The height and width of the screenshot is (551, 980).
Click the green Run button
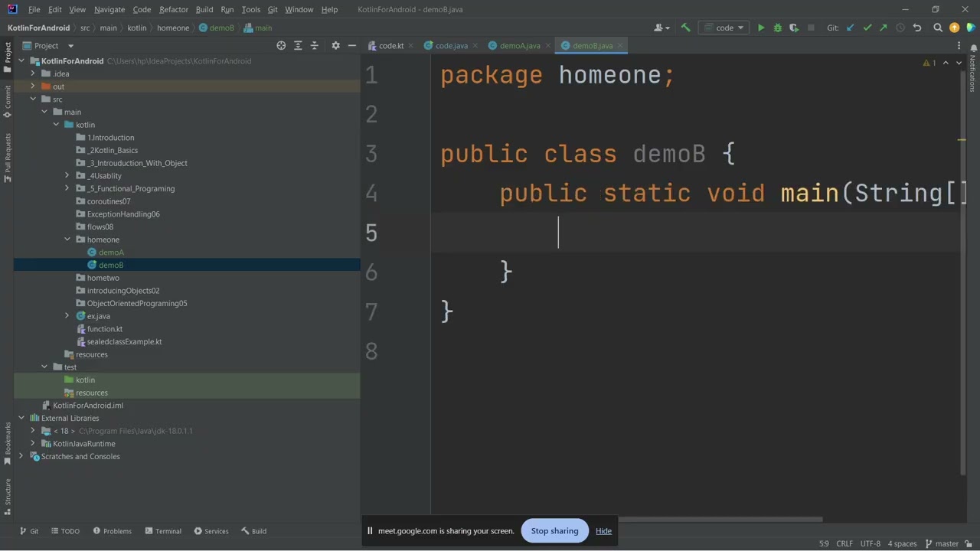click(761, 28)
